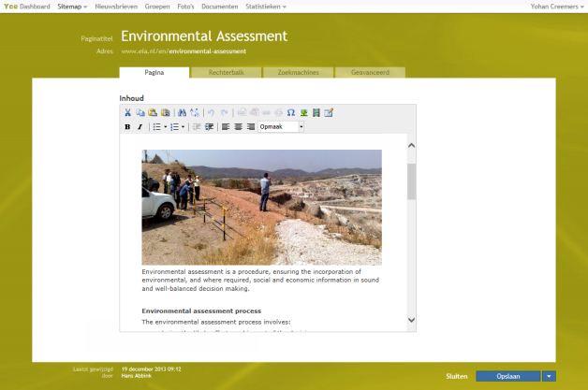The image size is (588, 390).
Task: Open the numbered list style arrow
Action: tap(183, 127)
